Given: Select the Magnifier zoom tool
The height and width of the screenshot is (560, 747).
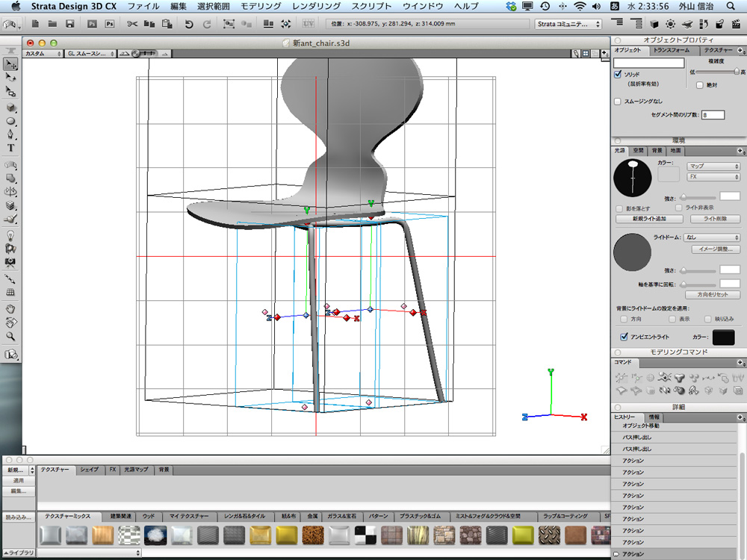Looking at the screenshot, I should 10,336.
